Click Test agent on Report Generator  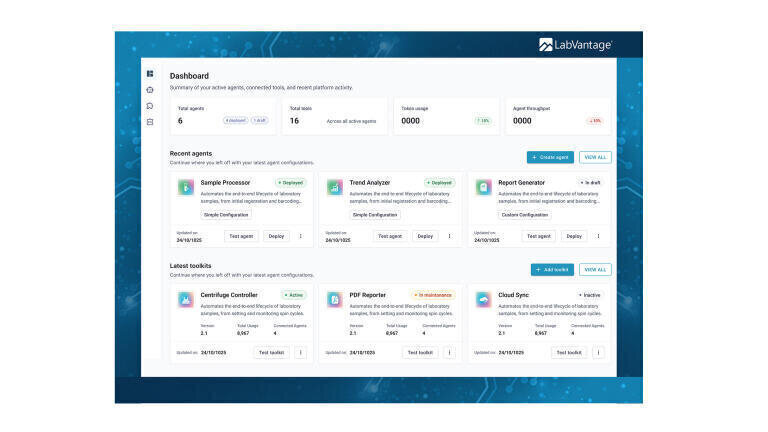pyautogui.click(x=539, y=236)
